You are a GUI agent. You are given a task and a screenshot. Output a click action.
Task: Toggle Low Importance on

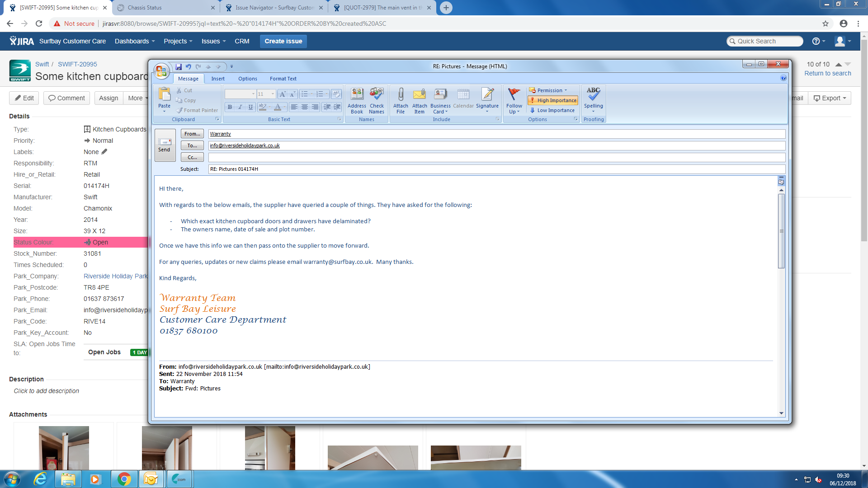(x=552, y=110)
